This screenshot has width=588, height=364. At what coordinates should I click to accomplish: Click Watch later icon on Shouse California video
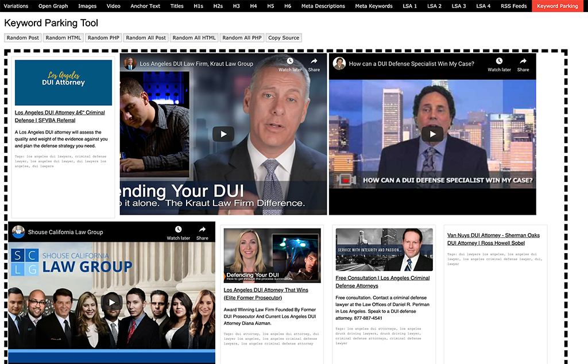click(178, 230)
